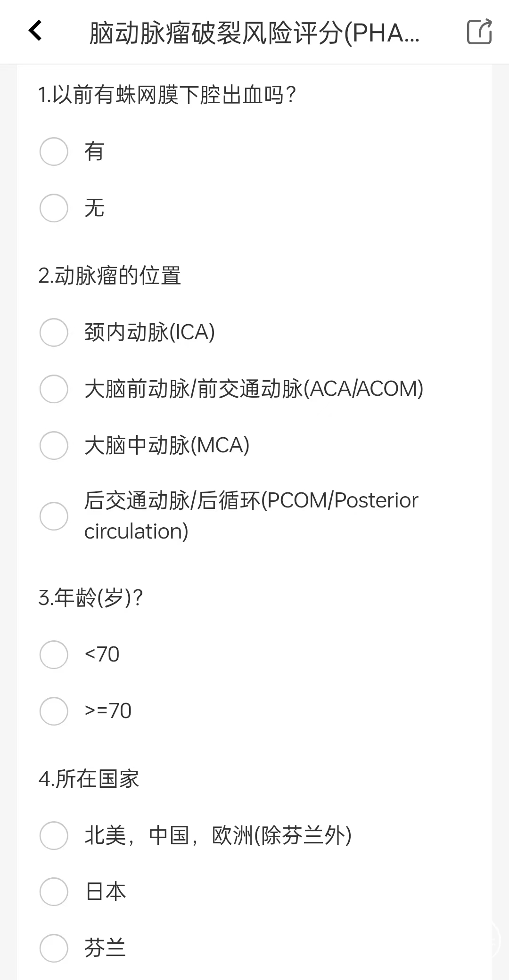Open the share icon in header

[x=479, y=32]
